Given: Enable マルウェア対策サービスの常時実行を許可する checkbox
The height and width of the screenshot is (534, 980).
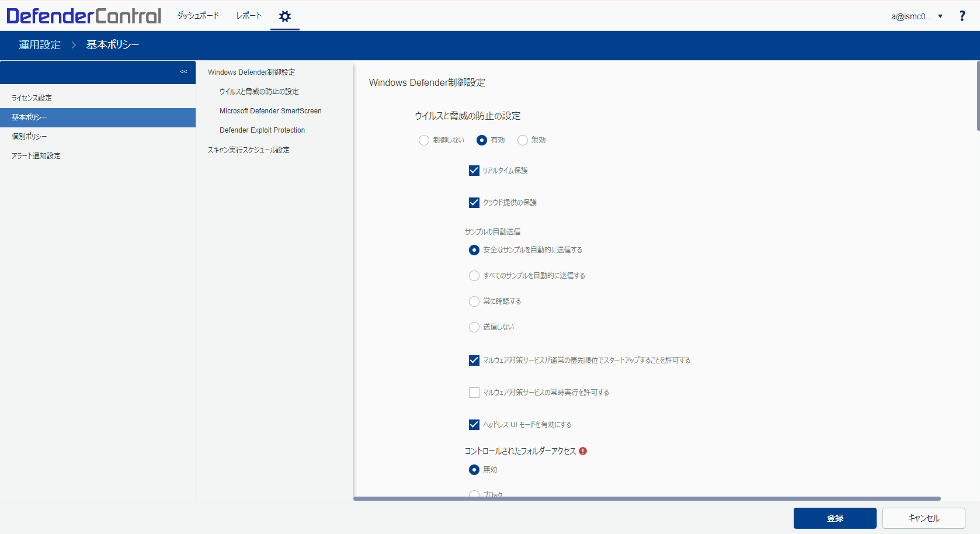Looking at the screenshot, I should (474, 393).
